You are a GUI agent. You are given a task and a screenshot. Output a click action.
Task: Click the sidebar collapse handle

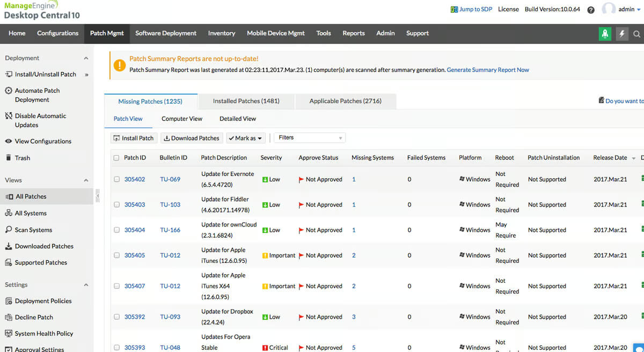98,195
